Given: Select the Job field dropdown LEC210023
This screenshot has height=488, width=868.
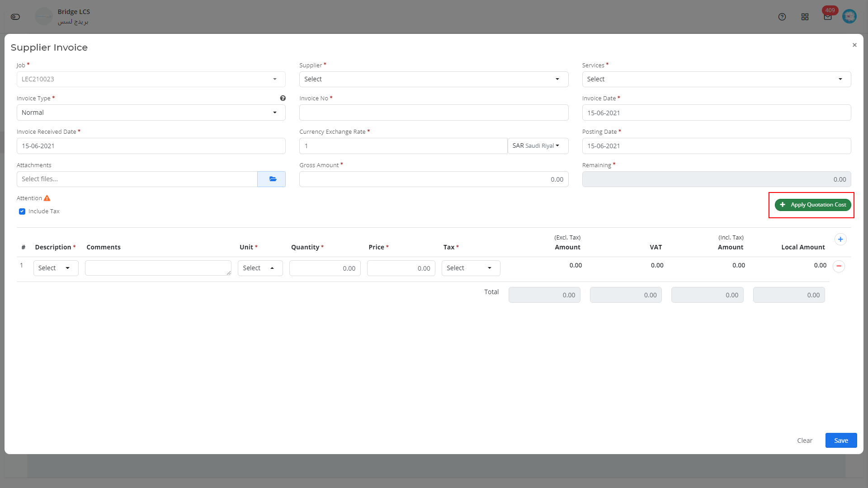Looking at the screenshot, I should tap(151, 79).
